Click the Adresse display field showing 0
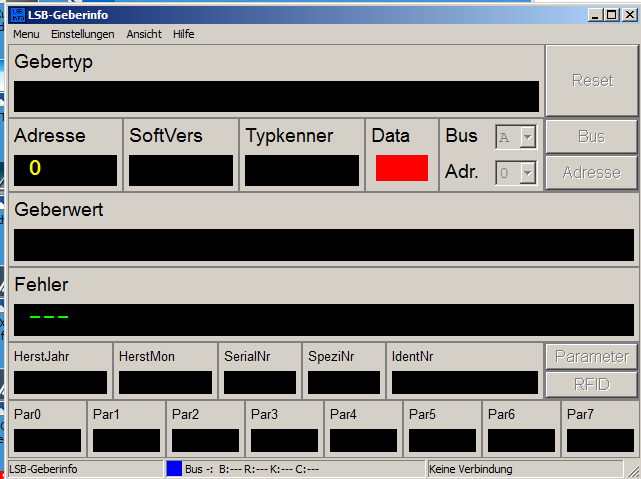The image size is (641, 479). click(x=65, y=169)
